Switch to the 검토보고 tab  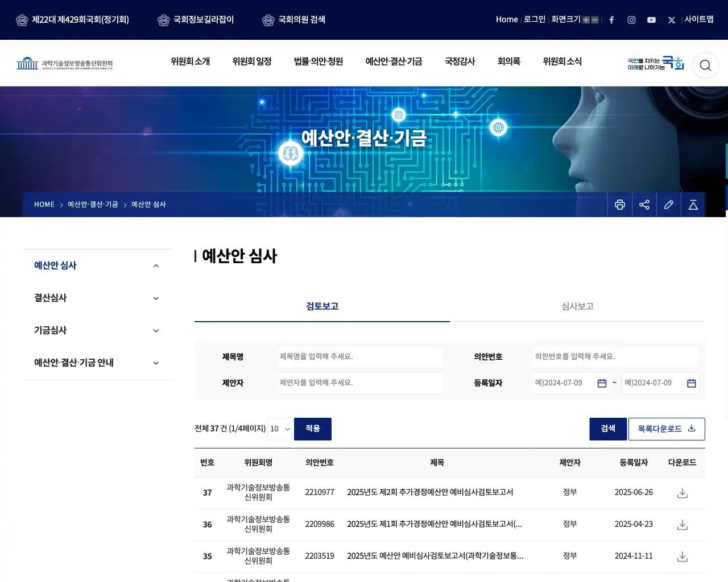tap(322, 306)
